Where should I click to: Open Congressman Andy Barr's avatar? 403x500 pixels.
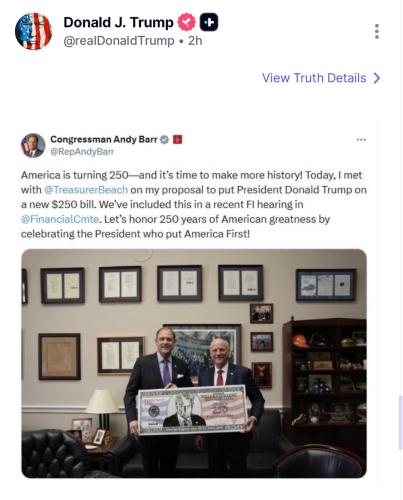click(x=33, y=145)
